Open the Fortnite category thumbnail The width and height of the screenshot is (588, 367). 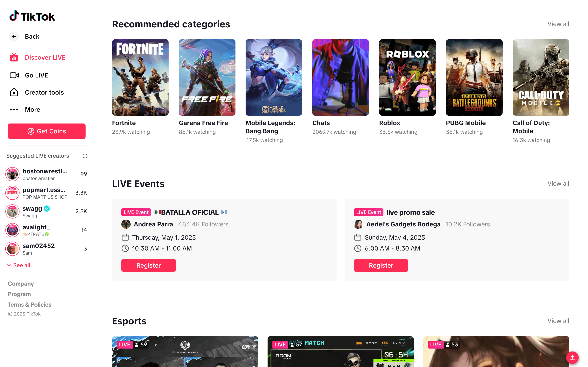pyautogui.click(x=140, y=77)
